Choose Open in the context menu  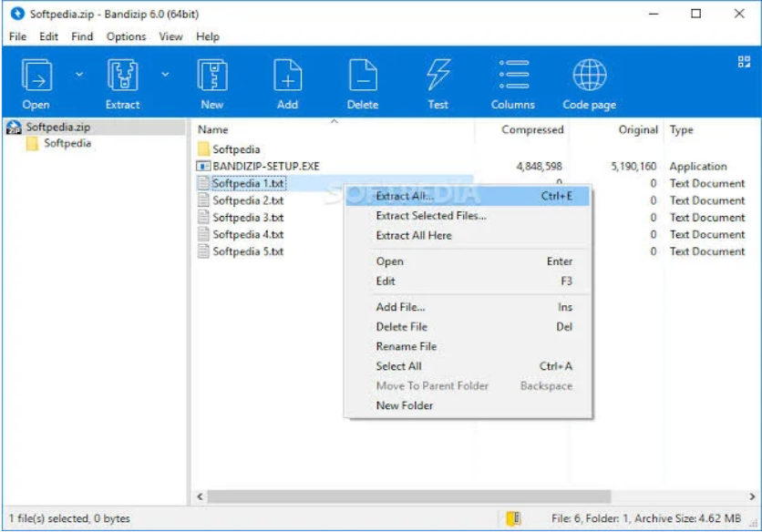tap(468, 261)
